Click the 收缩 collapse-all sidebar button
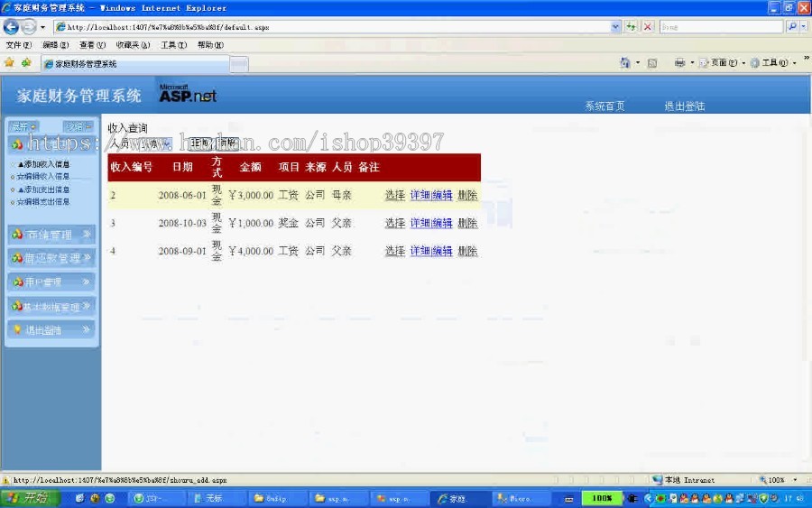Image resolution: width=812 pixels, height=508 pixels. coord(78,126)
